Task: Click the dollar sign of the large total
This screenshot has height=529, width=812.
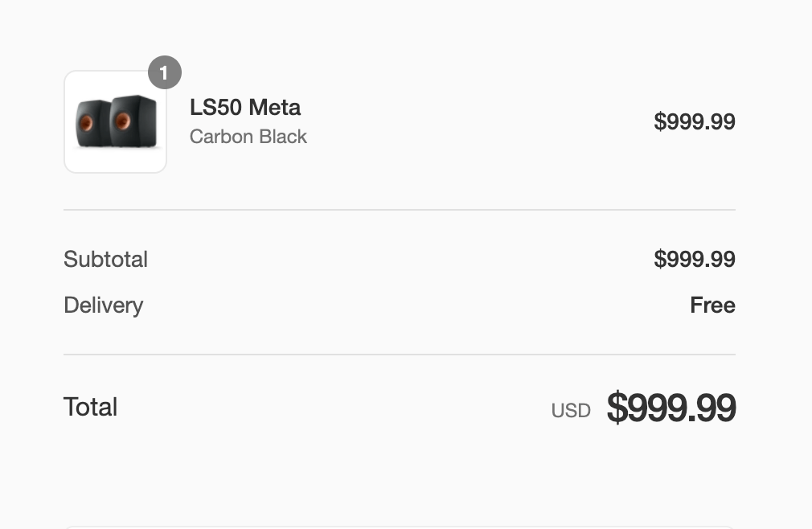Action: (617, 407)
